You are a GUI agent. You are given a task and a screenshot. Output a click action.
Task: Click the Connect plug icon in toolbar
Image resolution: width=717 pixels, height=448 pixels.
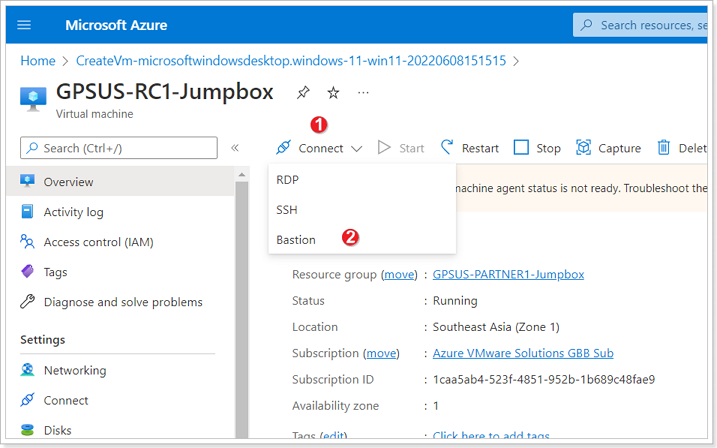point(284,148)
